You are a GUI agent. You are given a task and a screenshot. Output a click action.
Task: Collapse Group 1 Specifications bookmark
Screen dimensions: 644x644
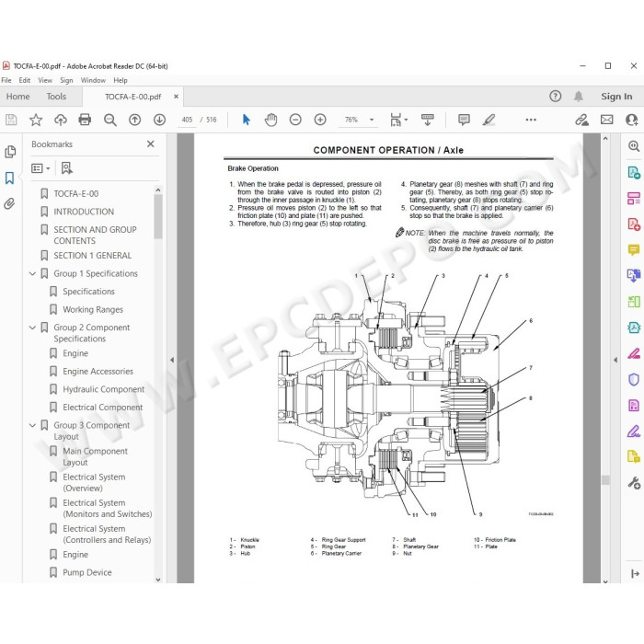click(32, 273)
